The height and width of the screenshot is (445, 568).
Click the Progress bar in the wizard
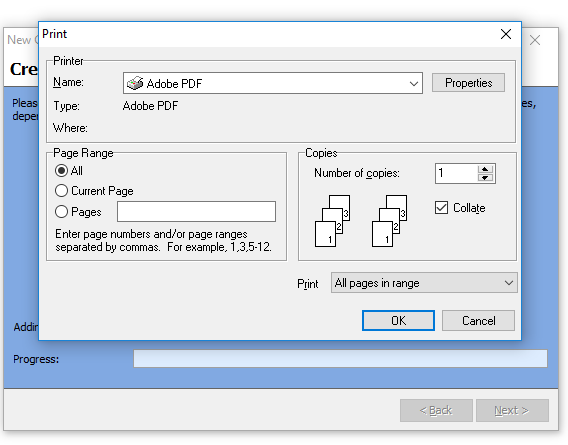[340, 358]
